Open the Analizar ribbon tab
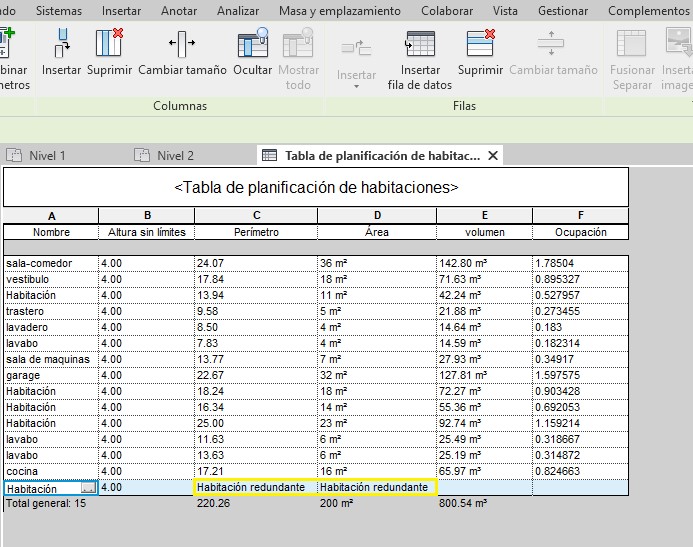Image resolution: width=693 pixels, height=547 pixels. click(x=239, y=11)
